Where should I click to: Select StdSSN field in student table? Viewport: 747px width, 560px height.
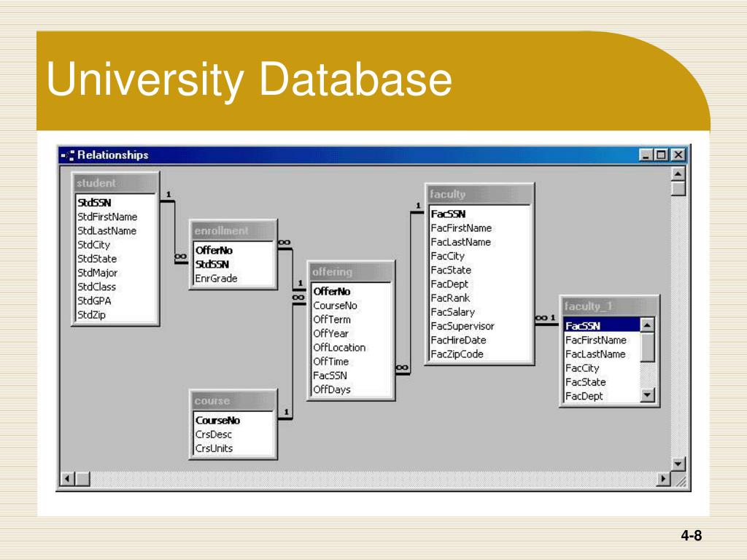[x=94, y=203]
